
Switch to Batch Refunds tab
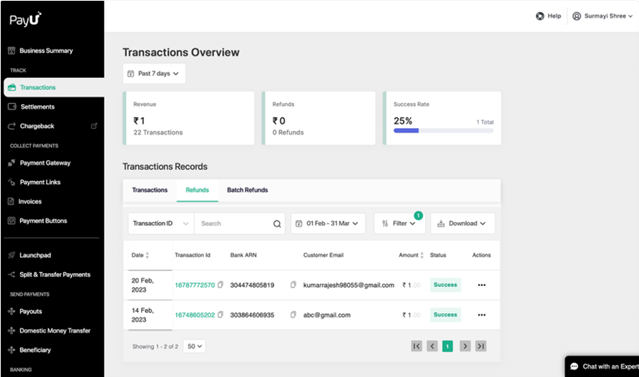(x=247, y=190)
